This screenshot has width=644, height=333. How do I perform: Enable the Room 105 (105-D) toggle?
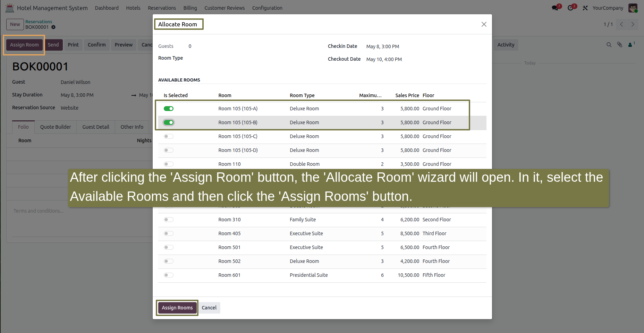click(x=169, y=150)
